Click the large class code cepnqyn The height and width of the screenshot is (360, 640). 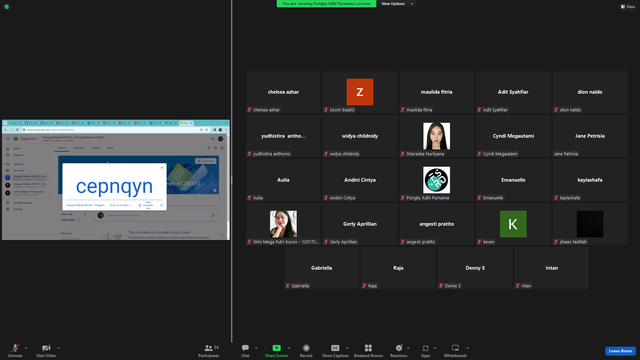point(114,186)
